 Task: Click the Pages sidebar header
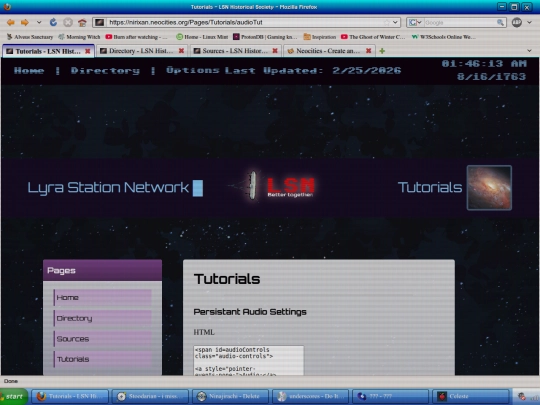103,270
